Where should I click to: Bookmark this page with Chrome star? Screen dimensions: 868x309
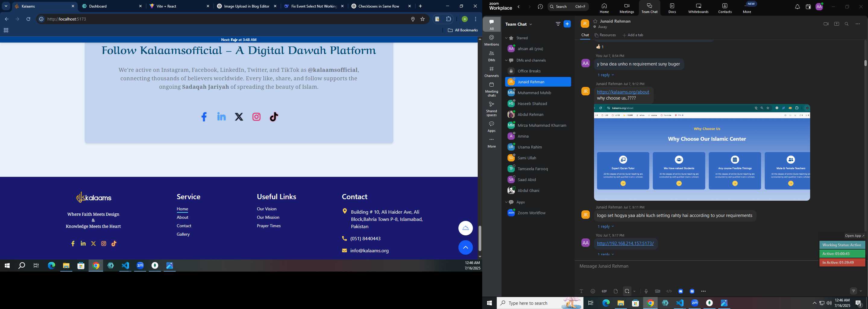423,19
